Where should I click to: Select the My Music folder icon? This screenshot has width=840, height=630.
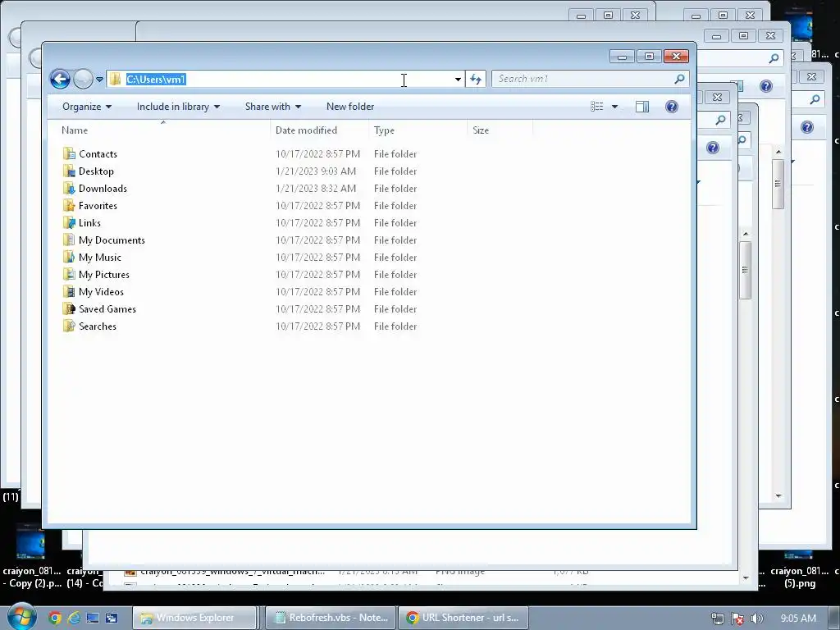(x=69, y=257)
